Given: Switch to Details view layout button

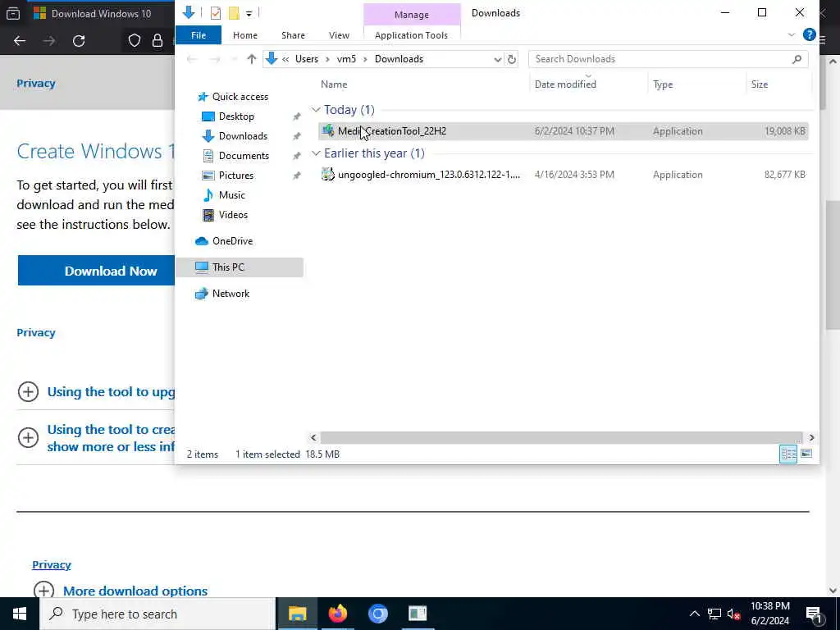Looking at the screenshot, I should tap(788, 454).
